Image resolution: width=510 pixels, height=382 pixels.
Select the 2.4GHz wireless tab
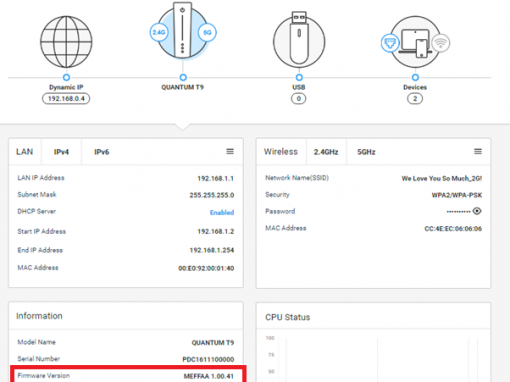pyautogui.click(x=326, y=152)
